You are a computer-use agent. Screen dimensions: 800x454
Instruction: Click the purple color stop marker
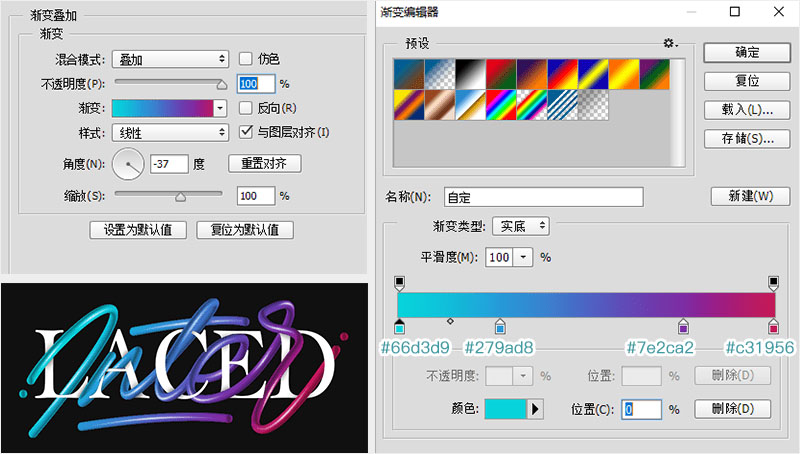(684, 327)
